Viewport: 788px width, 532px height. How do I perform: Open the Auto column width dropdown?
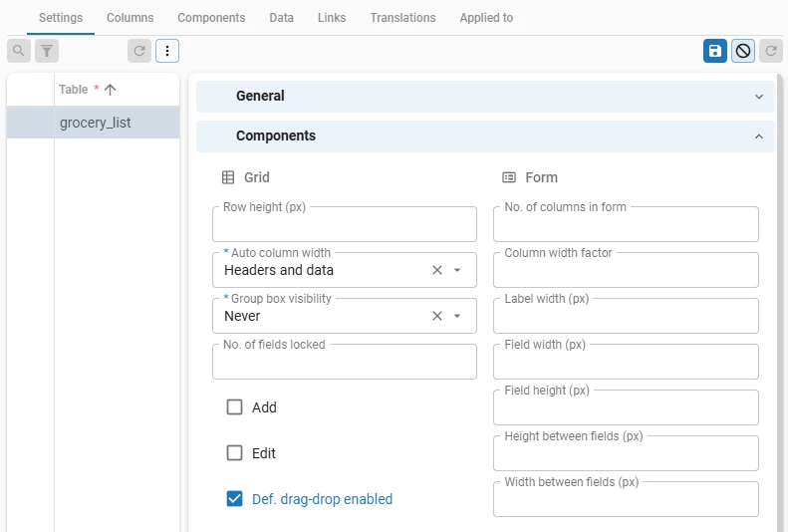[458, 270]
